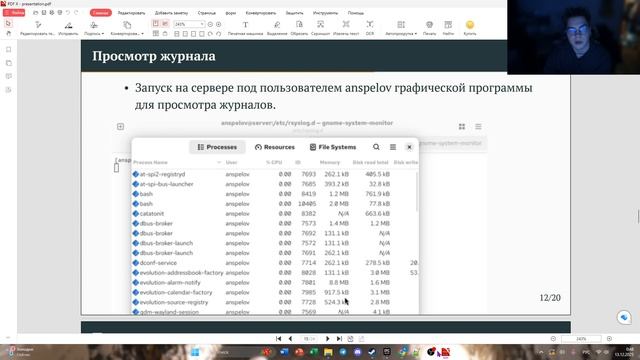Click the yellow Купить button
The width and height of the screenshot is (640, 360).
(470, 28)
